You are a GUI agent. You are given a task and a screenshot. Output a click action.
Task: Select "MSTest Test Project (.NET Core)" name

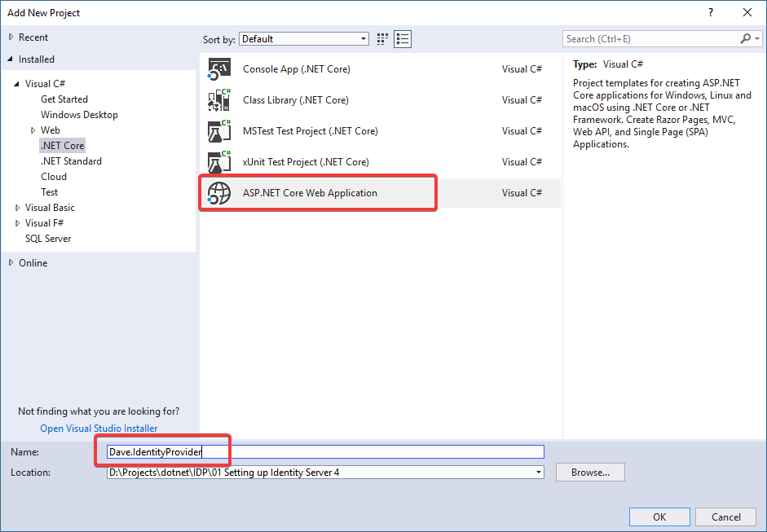tap(310, 131)
